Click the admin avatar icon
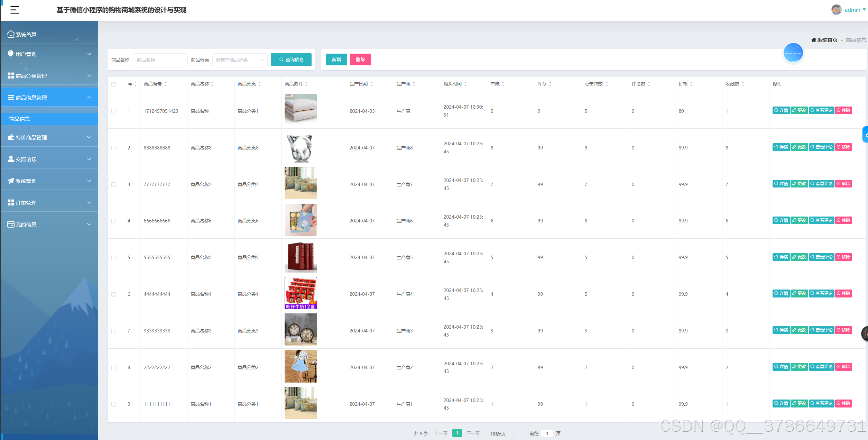This screenshot has width=868, height=440. coord(836,10)
